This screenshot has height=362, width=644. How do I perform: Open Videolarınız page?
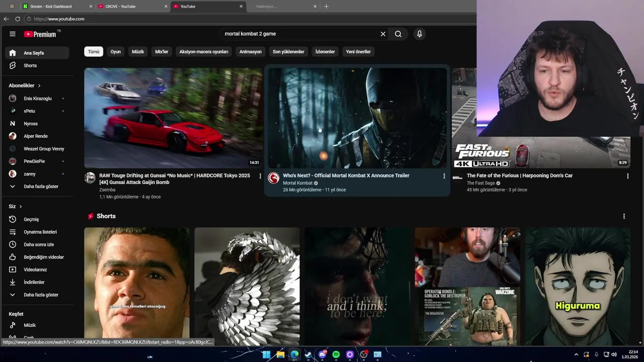[x=37, y=269]
